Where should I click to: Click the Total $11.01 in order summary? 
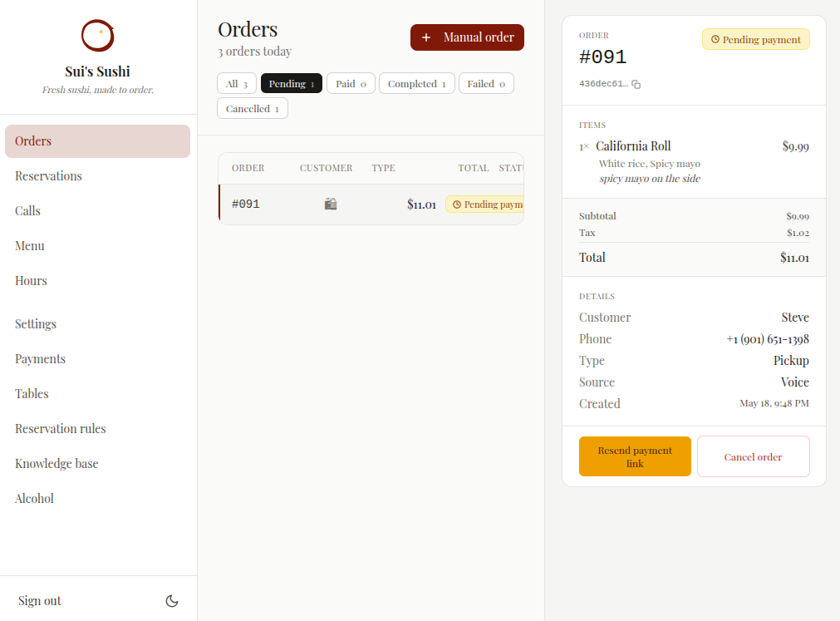pos(794,258)
